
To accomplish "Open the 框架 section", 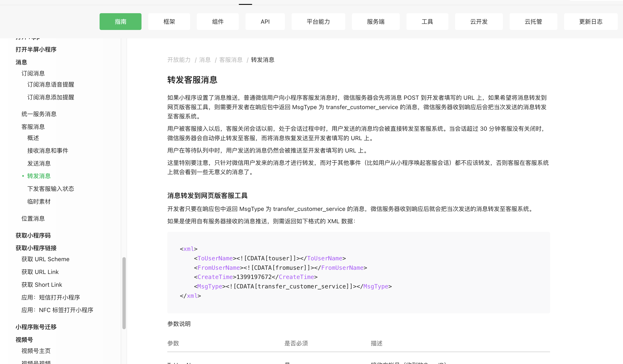I will [169, 22].
